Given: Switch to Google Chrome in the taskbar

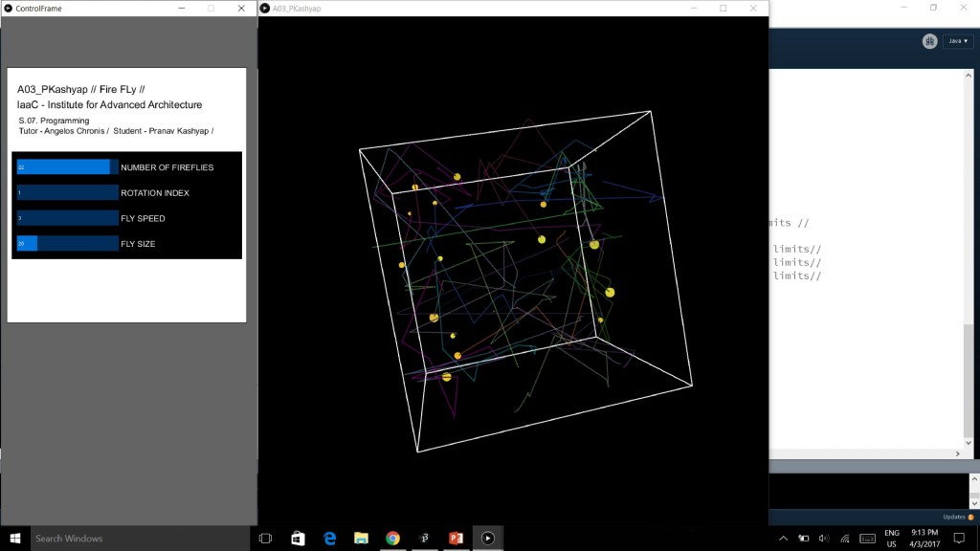Looking at the screenshot, I should [392, 539].
